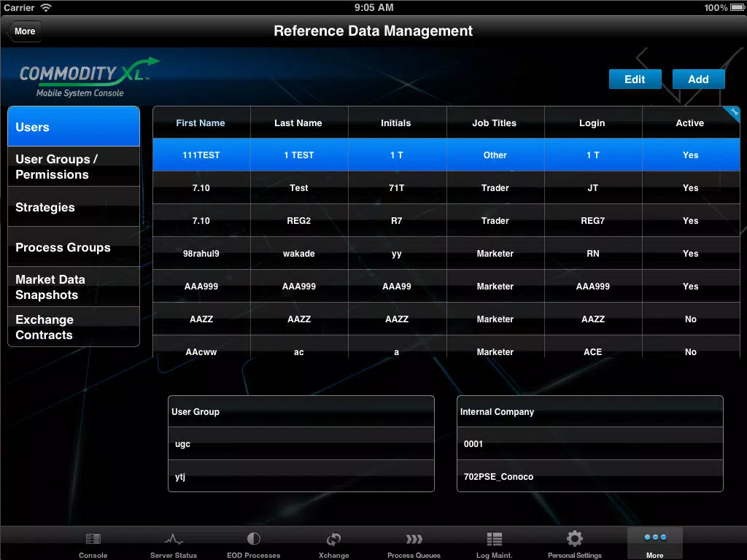Image resolution: width=747 pixels, height=560 pixels.
Task: Tap the More three-dots tab icon
Action: click(x=655, y=537)
